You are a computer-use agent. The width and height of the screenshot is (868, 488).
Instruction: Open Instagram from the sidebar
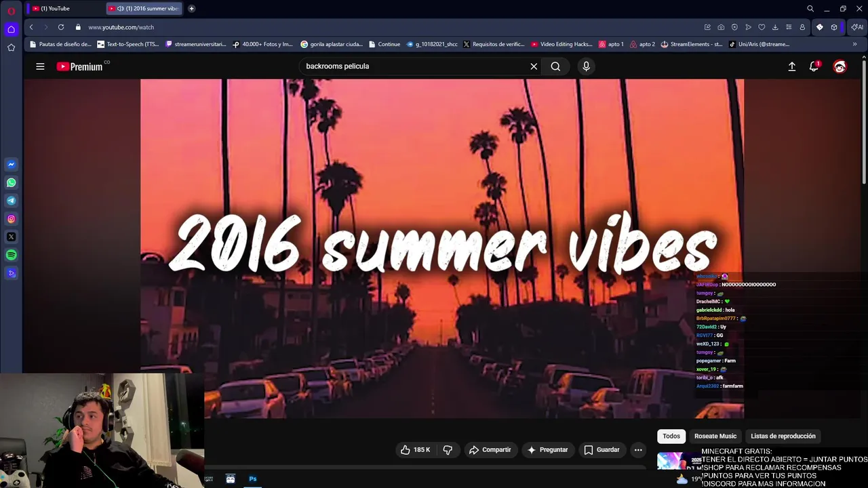pos(11,219)
